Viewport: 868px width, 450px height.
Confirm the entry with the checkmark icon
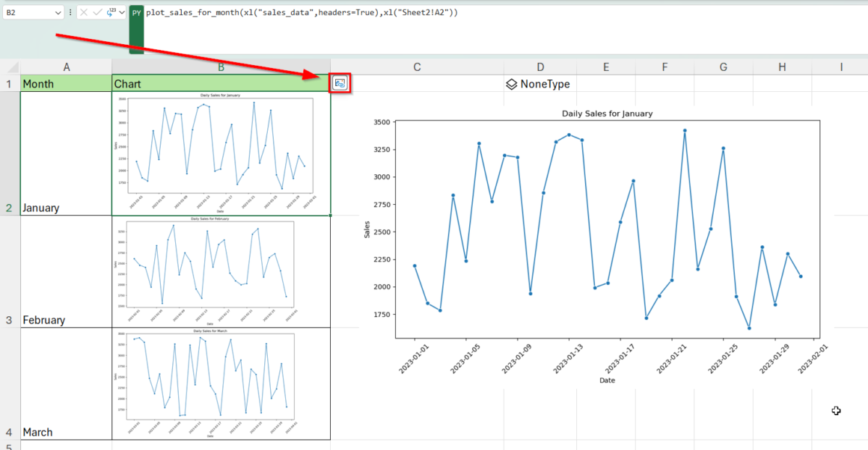coord(97,12)
